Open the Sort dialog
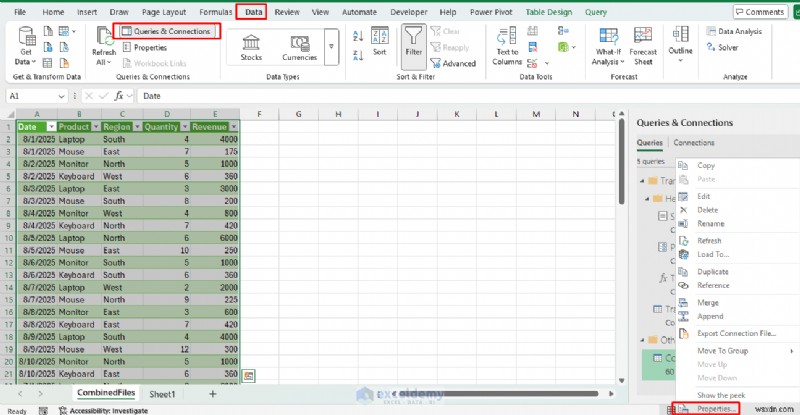Screen dimensions: 800x415 pyautogui.click(x=380, y=41)
